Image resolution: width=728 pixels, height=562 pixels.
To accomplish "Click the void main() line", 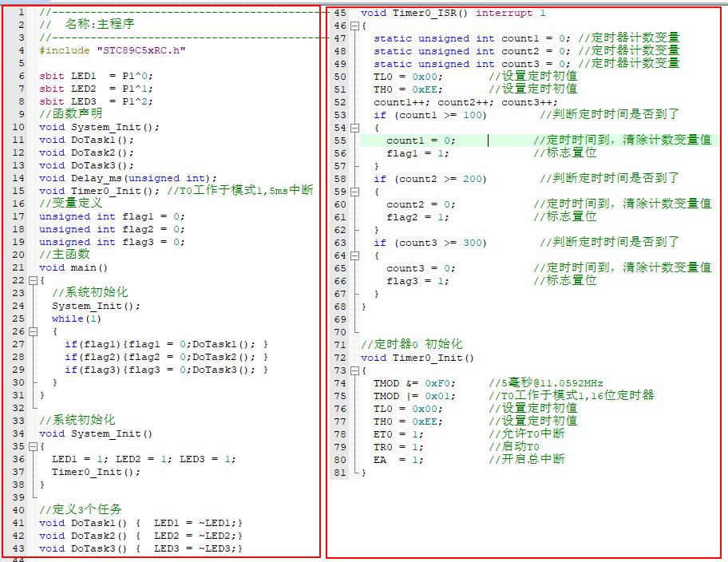I will [73, 267].
